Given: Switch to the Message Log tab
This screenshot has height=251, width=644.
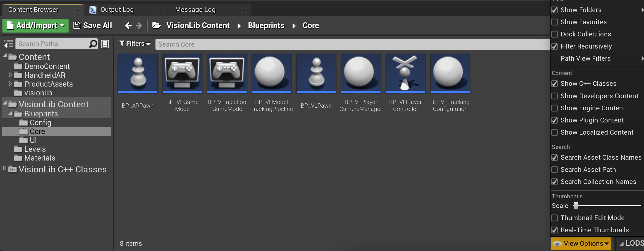Looking at the screenshot, I should tap(210, 10).
